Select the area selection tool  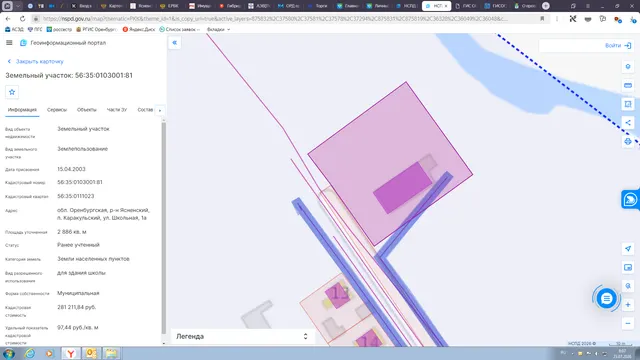pyautogui.click(x=628, y=104)
